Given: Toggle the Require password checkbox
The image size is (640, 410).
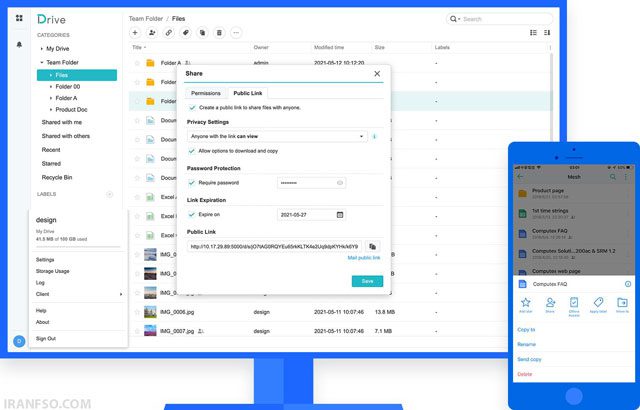Looking at the screenshot, I should click(x=191, y=183).
